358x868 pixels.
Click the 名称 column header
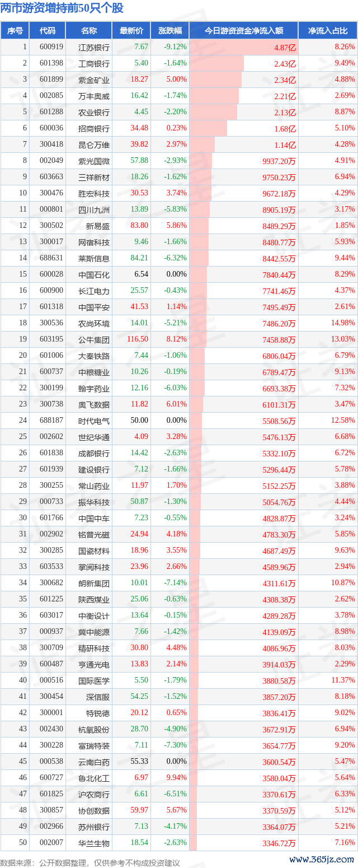coord(89,31)
